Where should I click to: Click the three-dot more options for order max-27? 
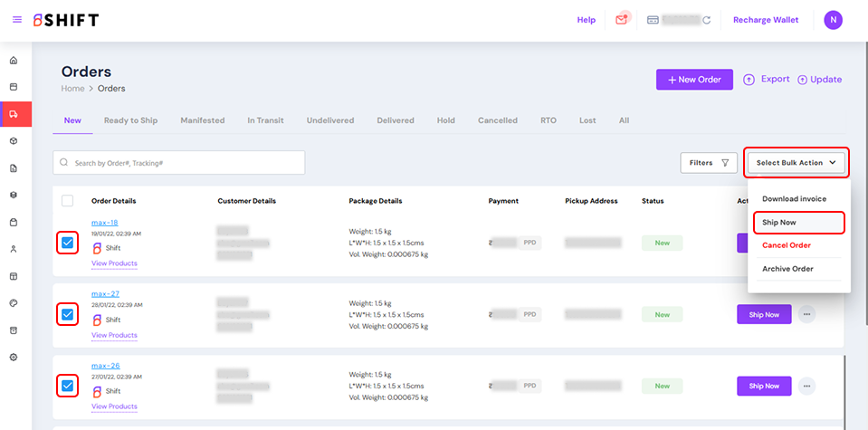click(x=806, y=314)
